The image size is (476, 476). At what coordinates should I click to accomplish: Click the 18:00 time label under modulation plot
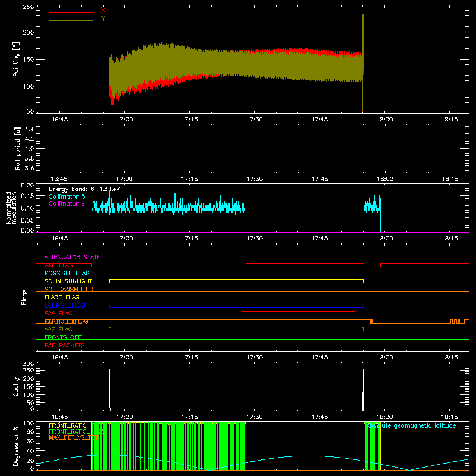click(384, 239)
